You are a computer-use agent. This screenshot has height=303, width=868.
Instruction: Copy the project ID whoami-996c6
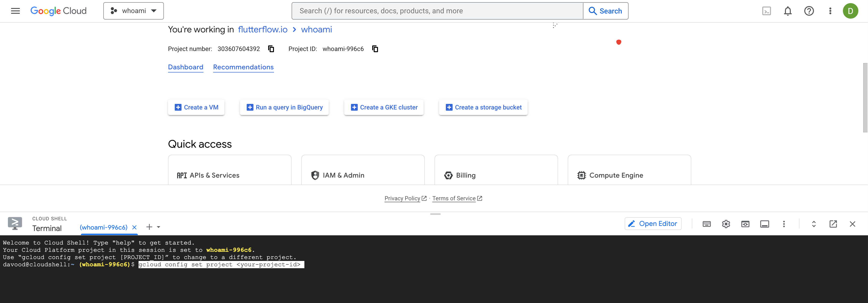tap(375, 49)
